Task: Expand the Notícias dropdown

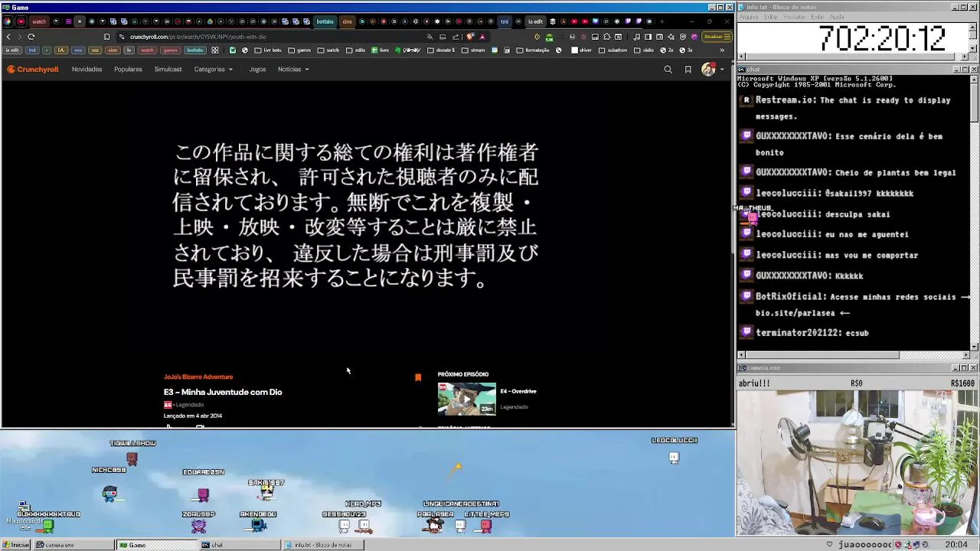Action: [293, 70]
